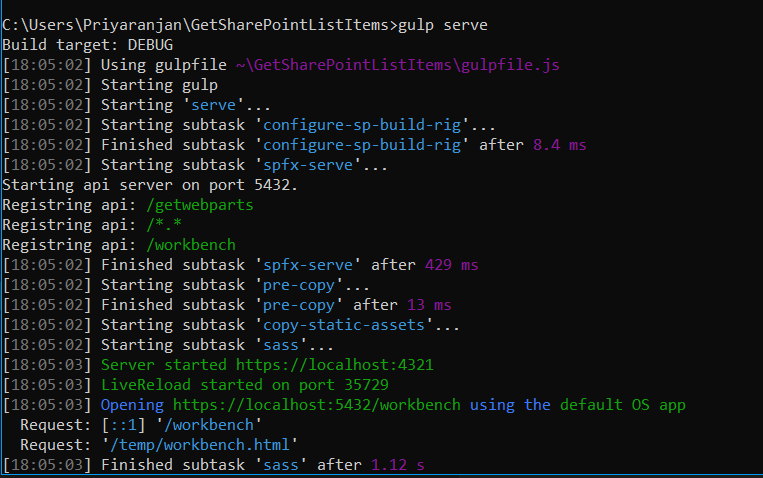Click the port 5432 api server line
Screen dimensions: 763x478
point(150,185)
